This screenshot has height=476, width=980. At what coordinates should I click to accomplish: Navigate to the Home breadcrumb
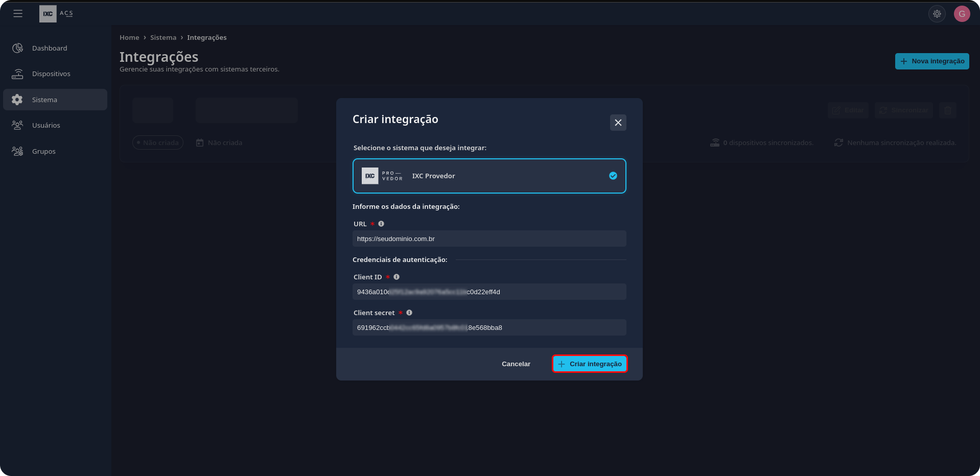tap(129, 38)
